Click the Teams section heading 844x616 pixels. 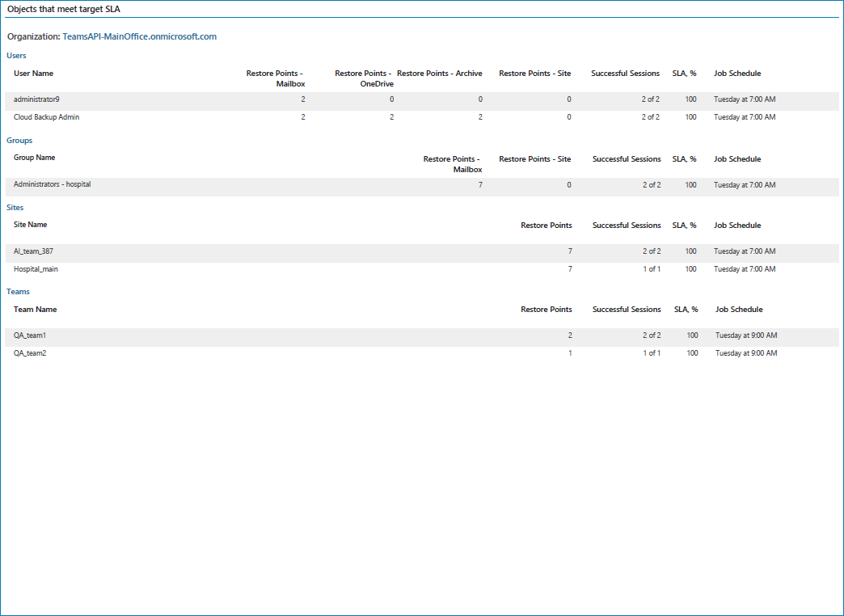coord(18,291)
